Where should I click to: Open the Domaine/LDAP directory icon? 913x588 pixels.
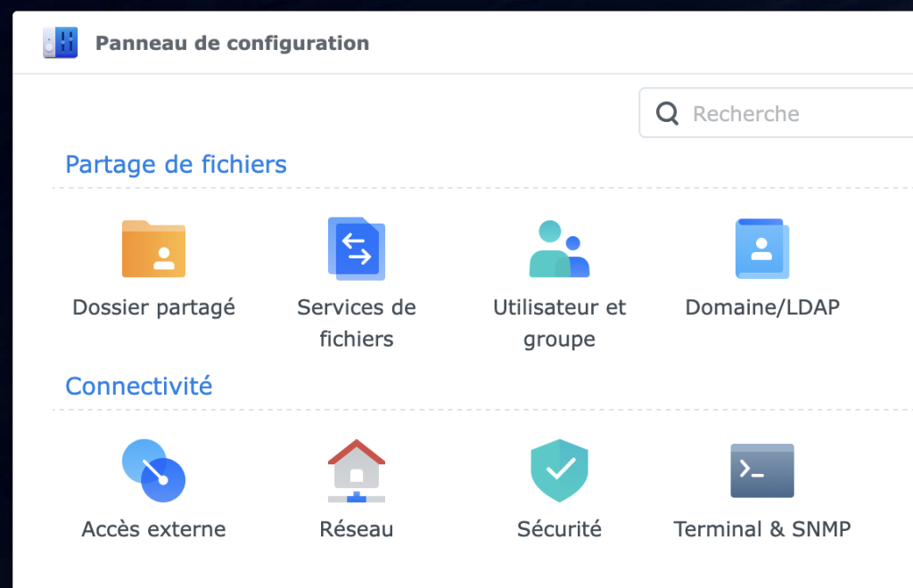pyautogui.click(x=762, y=249)
